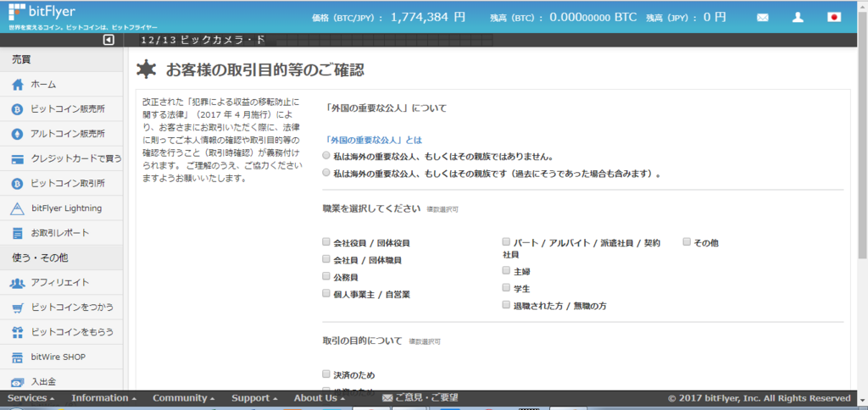Viewport: 868px width, 410px height.
Task: Check the 個人事業主 / 自営業 checkbox
Action: click(x=326, y=293)
